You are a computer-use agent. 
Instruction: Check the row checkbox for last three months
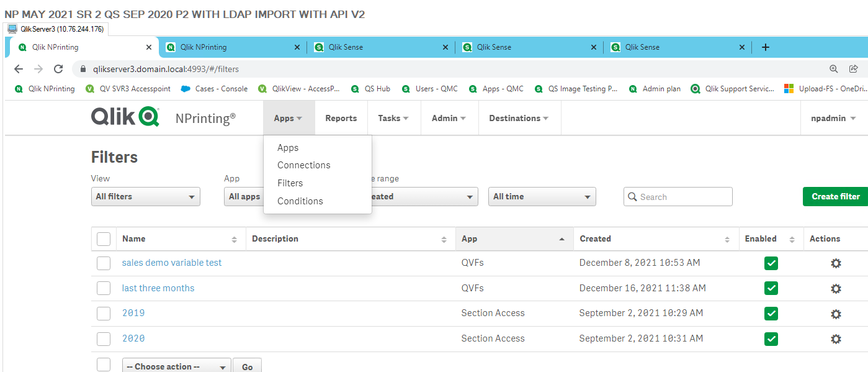point(104,289)
